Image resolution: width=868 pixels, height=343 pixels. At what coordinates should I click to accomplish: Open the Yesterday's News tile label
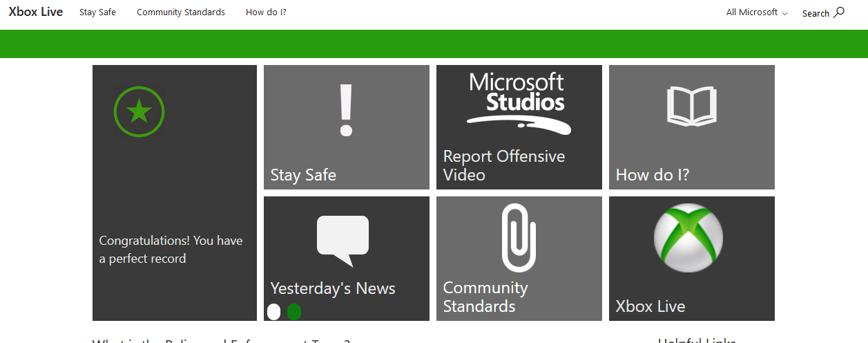(333, 288)
